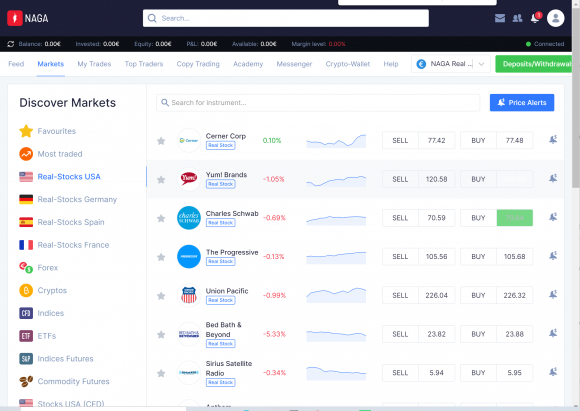Click the Price Alerts button
The height and width of the screenshot is (411, 580).
tap(522, 102)
